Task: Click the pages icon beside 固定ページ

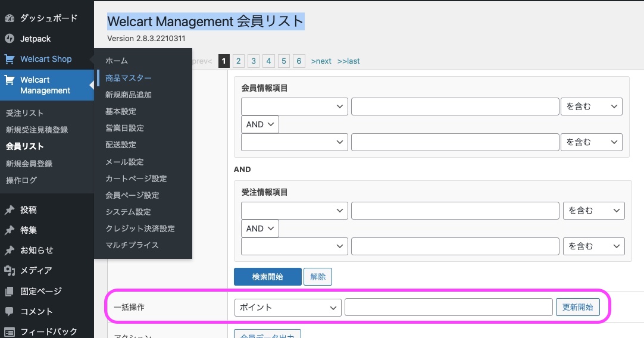Action: coord(10,291)
